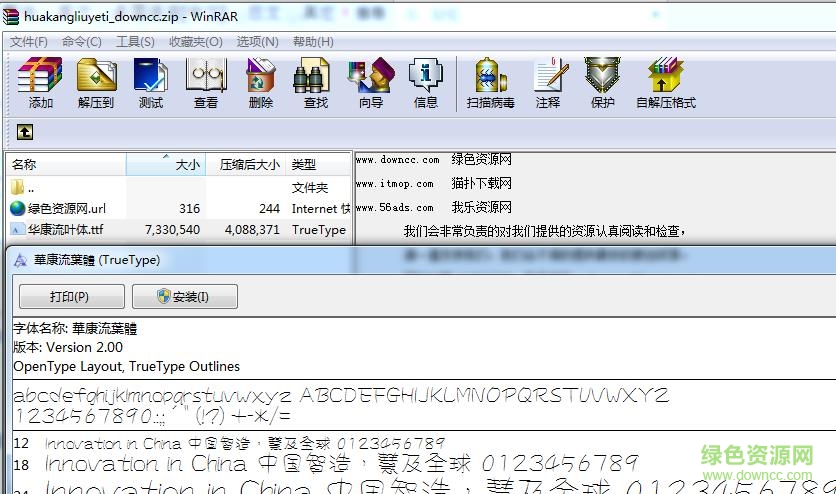Click the Delete (删除) toolbar icon
The width and height of the screenshot is (836, 494).
(261, 83)
